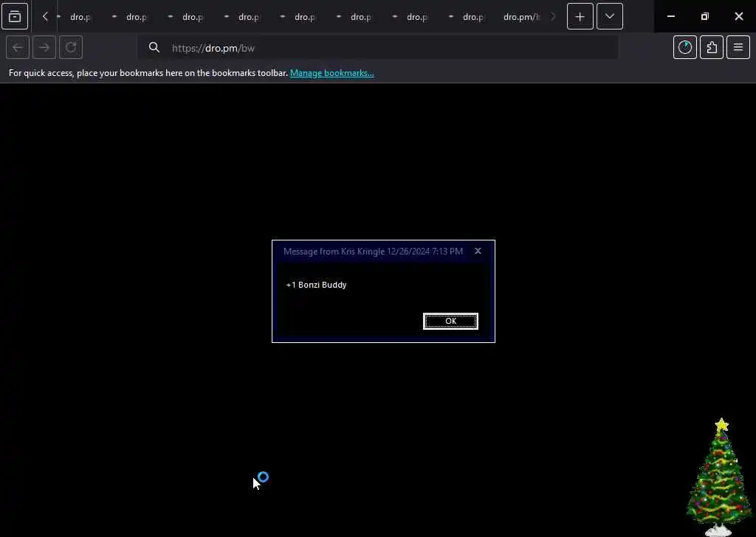Click the search magnifier in address bar
Viewport: 756px width, 537px height.
pyautogui.click(x=154, y=47)
